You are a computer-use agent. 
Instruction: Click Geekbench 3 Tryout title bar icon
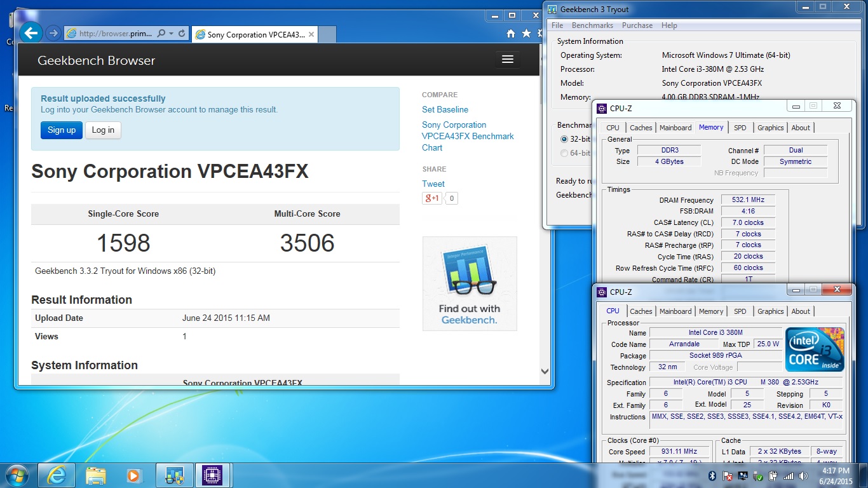click(x=551, y=9)
